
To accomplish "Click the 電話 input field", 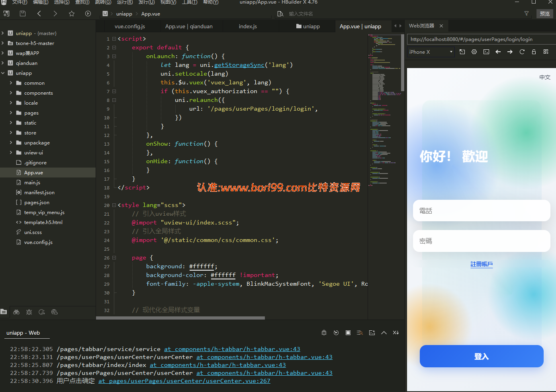I will (x=482, y=211).
